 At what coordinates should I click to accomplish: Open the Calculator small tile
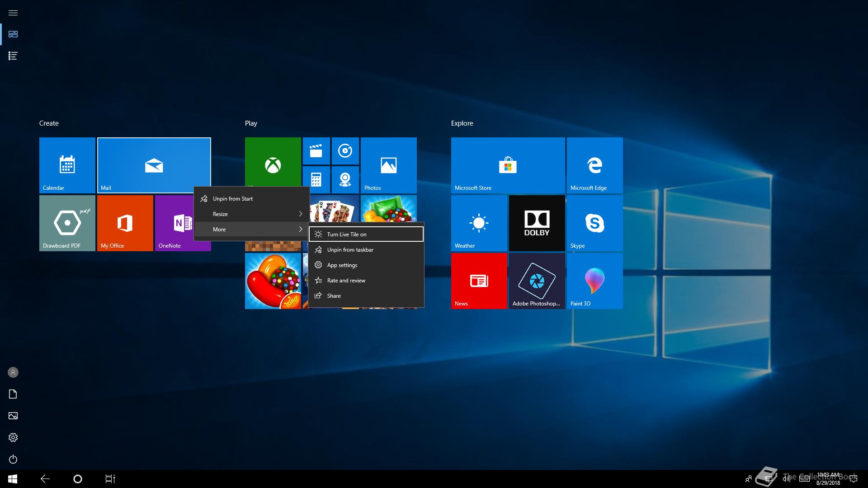click(x=316, y=179)
